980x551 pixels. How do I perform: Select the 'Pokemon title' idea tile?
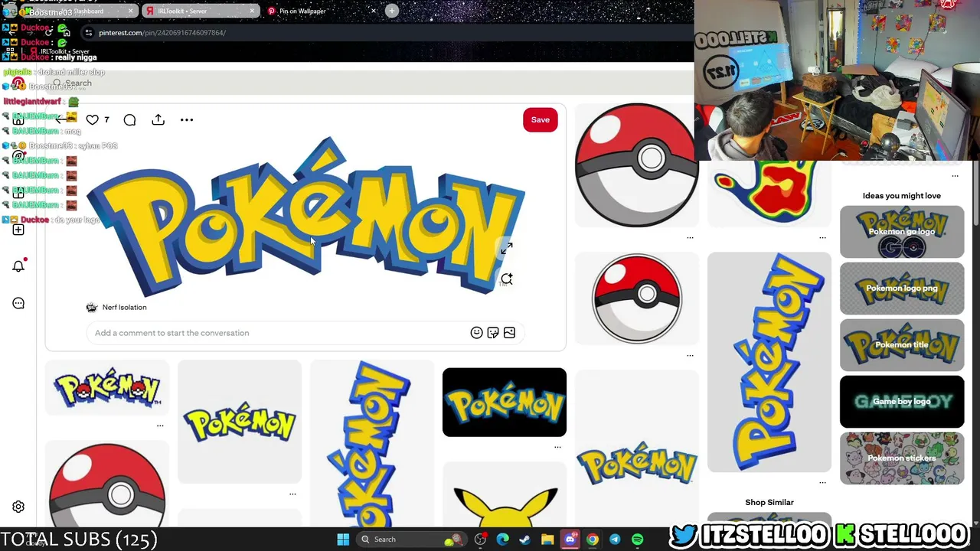pyautogui.click(x=902, y=345)
